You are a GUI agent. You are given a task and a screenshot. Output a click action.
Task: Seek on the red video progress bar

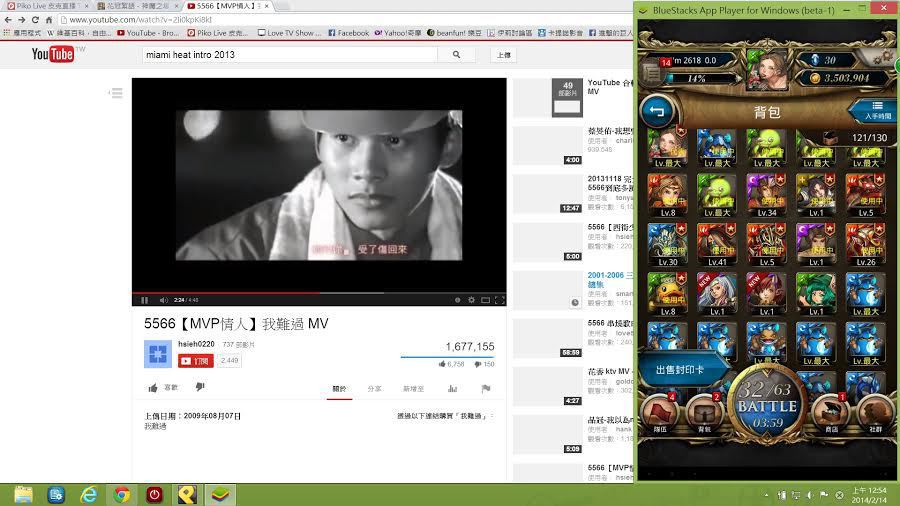[319, 293]
